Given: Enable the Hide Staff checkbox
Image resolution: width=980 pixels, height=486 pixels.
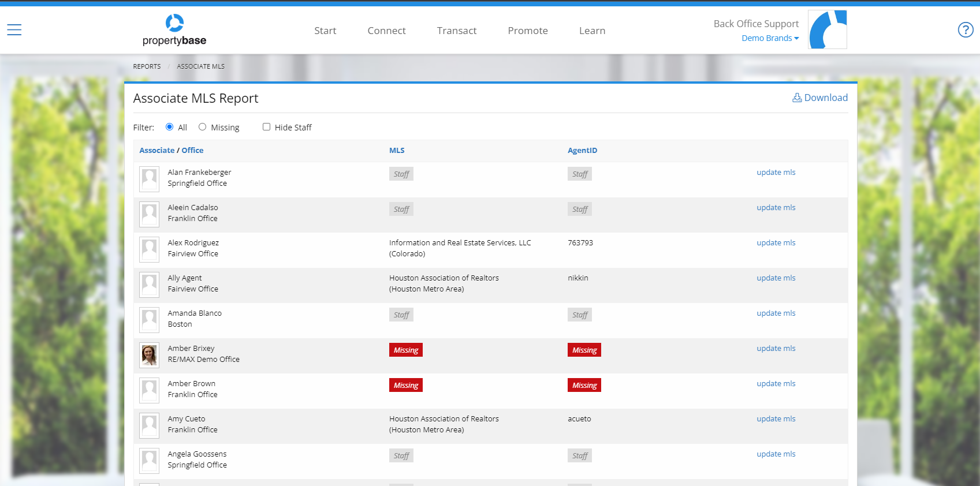Looking at the screenshot, I should tap(266, 127).
